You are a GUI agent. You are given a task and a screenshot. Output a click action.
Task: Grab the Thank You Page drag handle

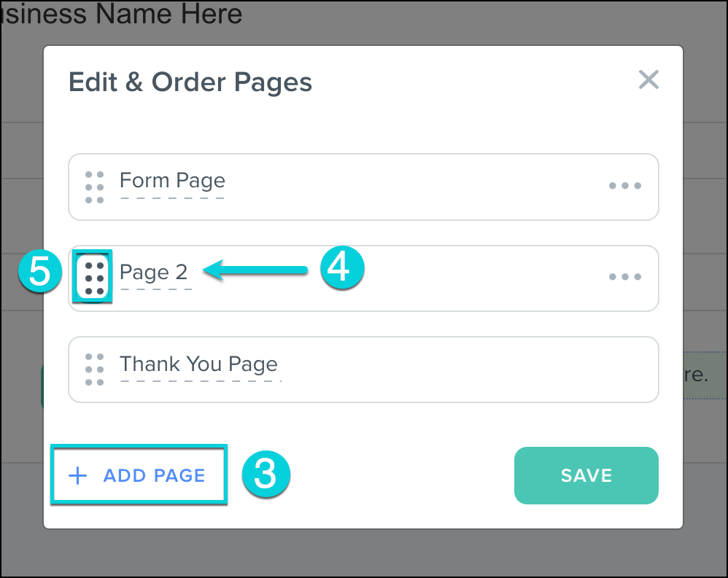point(94,370)
